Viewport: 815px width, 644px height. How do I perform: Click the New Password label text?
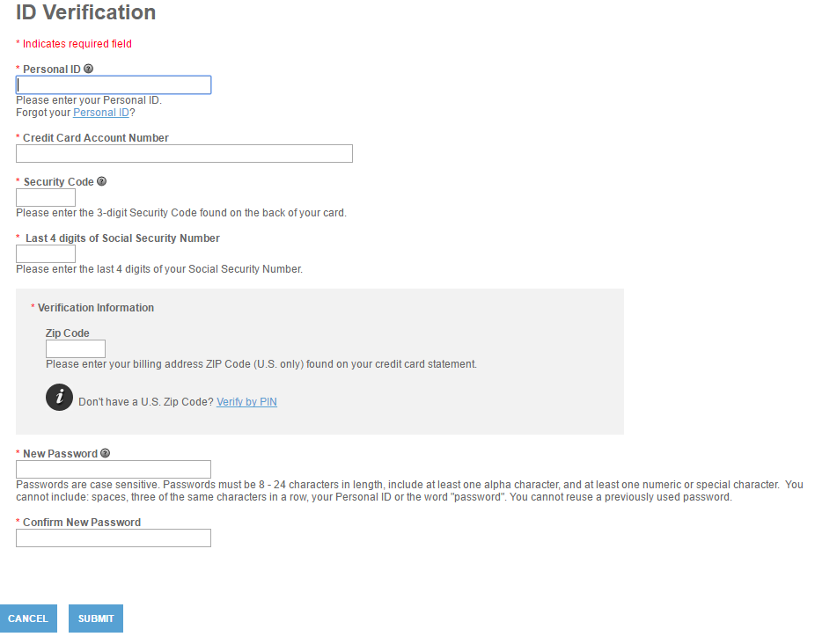(x=61, y=454)
